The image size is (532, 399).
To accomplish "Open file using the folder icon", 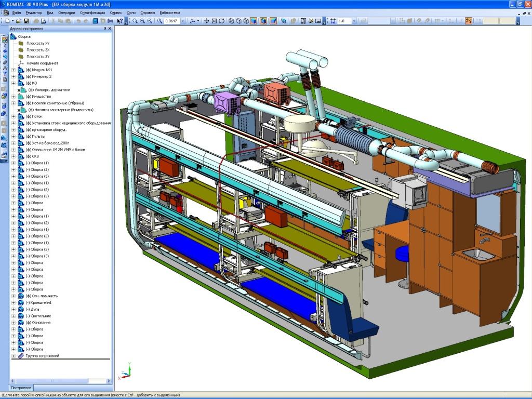I will (x=19, y=21).
